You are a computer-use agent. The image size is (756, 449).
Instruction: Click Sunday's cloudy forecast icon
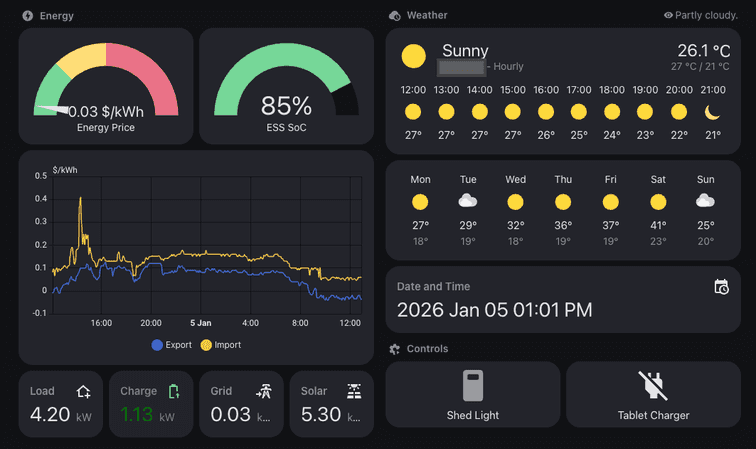(705, 201)
